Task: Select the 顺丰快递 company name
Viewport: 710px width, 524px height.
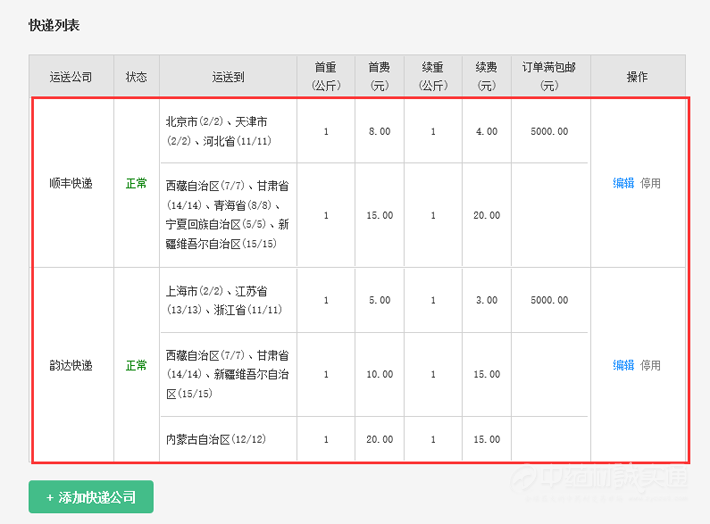Action: [71, 183]
